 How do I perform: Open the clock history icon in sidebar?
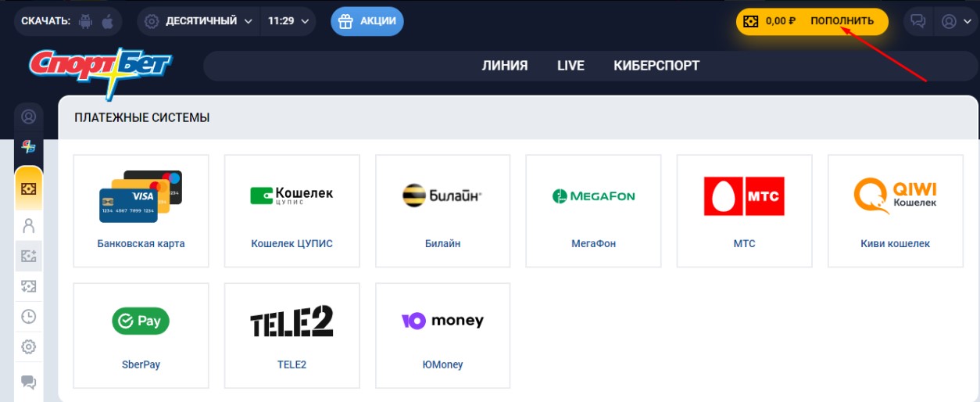click(29, 316)
